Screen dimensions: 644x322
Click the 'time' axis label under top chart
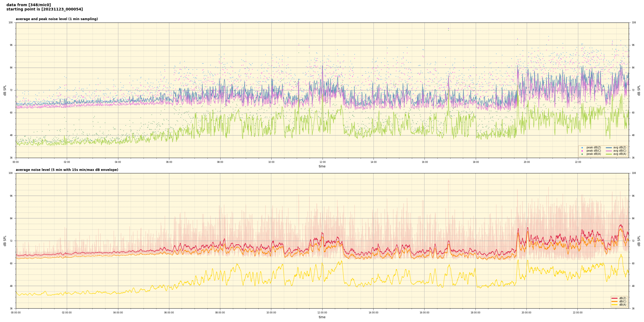(x=322, y=166)
